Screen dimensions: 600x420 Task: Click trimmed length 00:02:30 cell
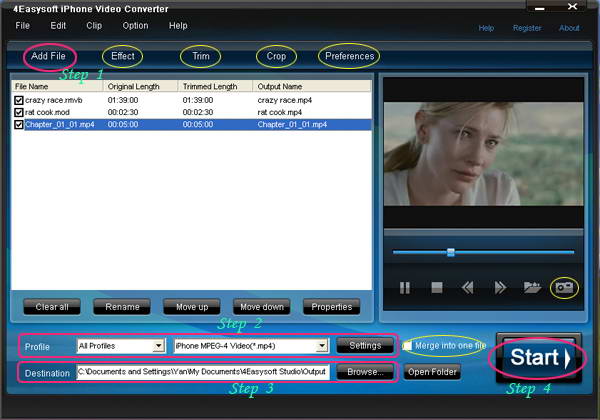point(198,112)
